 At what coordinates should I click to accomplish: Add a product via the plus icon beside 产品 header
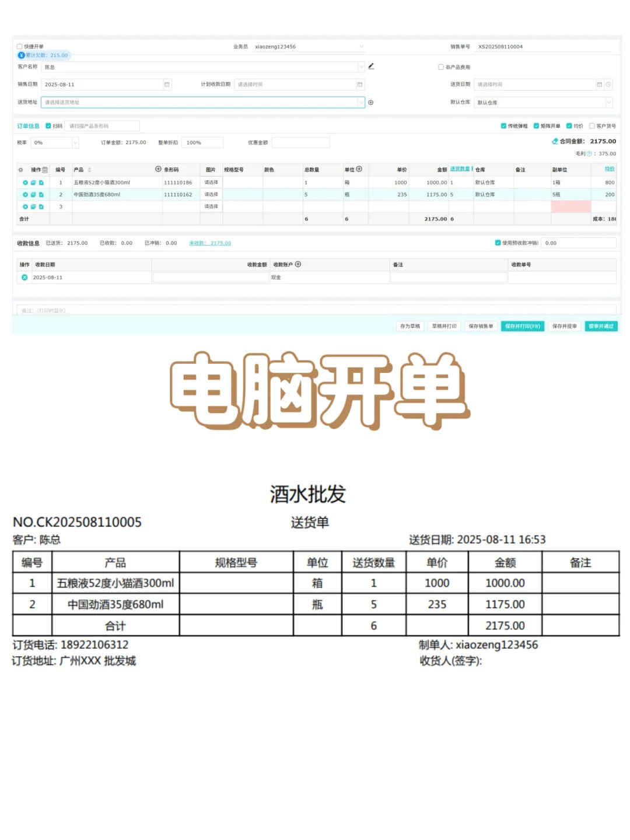coord(158,169)
